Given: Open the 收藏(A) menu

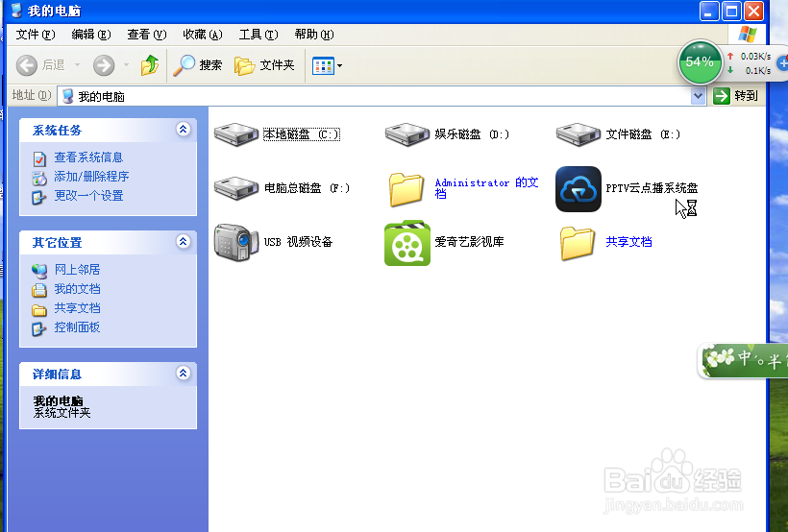Looking at the screenshot, I should coord(203,35).
